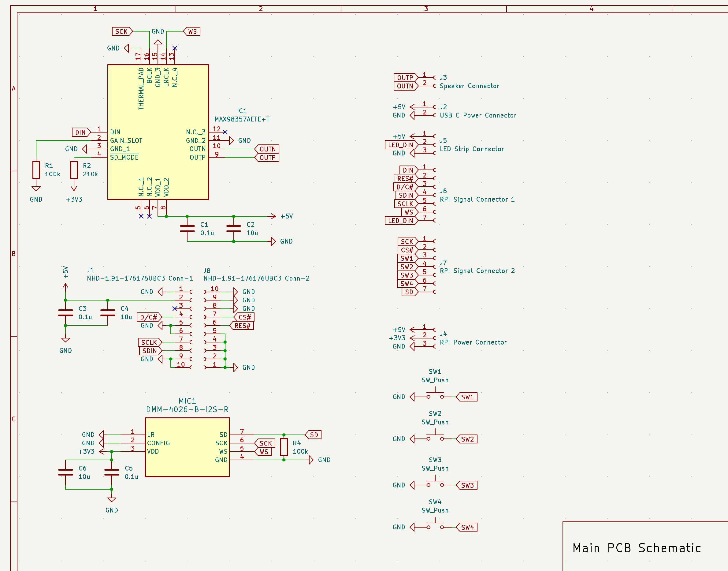
Task: Click the SW1 label on J7 connector
Action: 408,258
